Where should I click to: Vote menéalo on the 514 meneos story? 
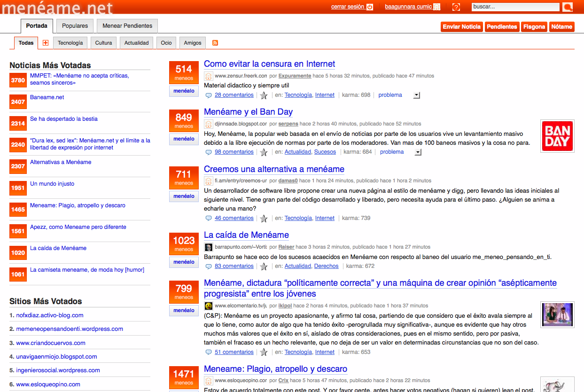(x=184, y=91)
